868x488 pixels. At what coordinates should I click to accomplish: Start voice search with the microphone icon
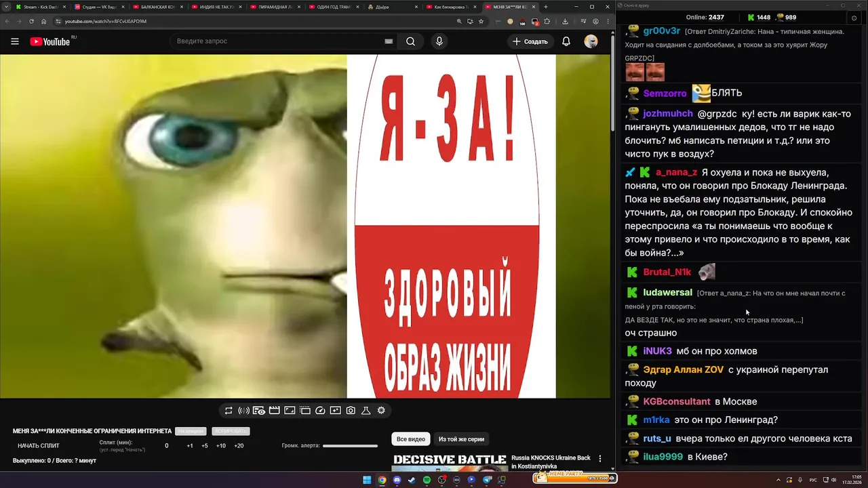pyautogui.click(x=439, y=41)
